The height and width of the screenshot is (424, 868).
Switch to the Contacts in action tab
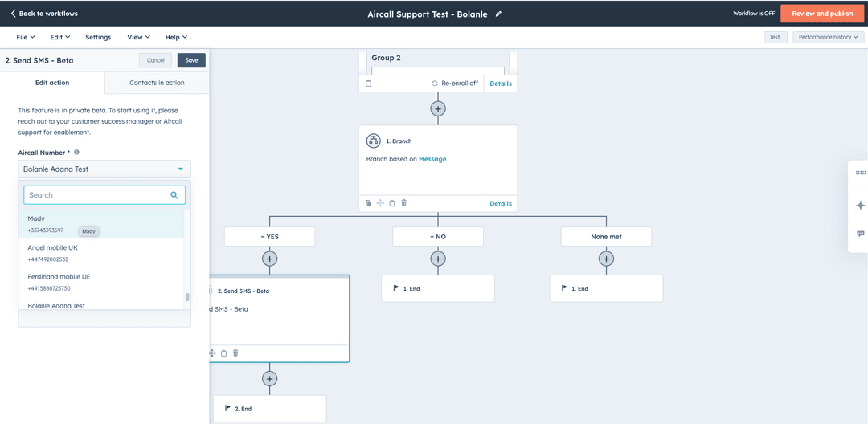coord(157,83)
